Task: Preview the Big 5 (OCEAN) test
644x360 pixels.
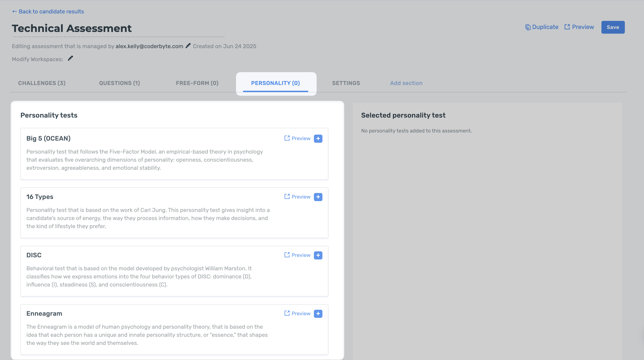Action: tap(297, 138)
